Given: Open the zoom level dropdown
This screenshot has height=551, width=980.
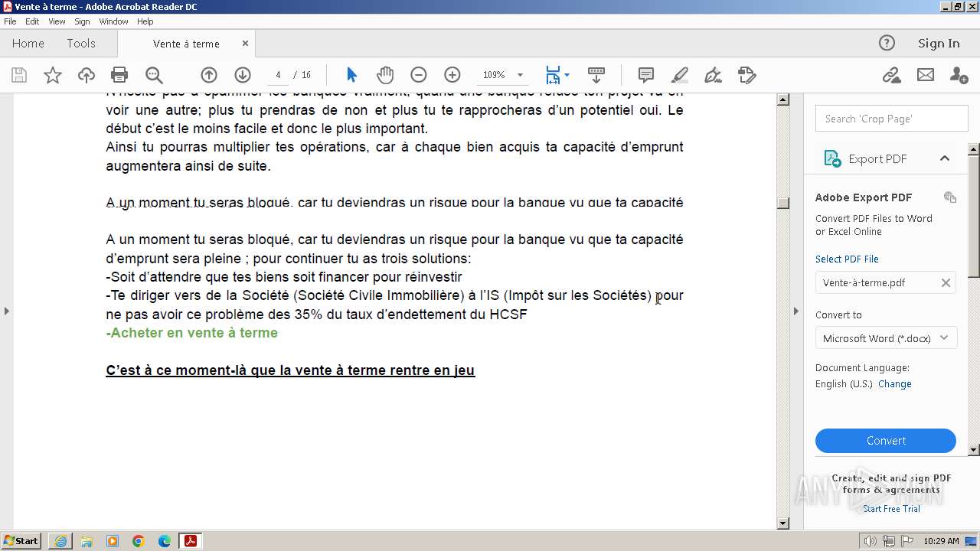Looking at the screenshot, I should click(520, 75).
